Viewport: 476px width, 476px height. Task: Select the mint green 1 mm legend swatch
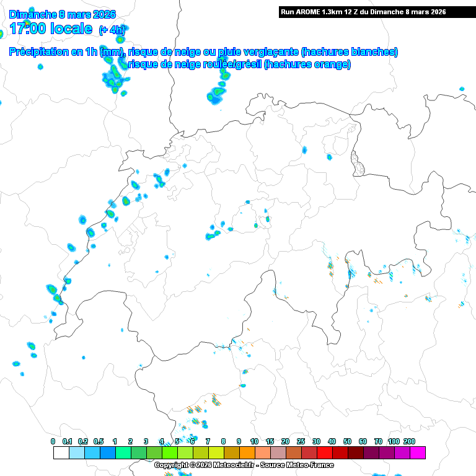pyautogui.click(x=123, y=452)
